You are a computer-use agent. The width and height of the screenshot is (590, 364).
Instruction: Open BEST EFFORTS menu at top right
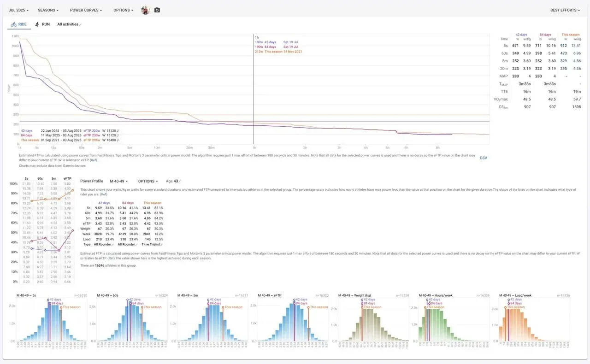pyautogui.click(x=565, y=10)
